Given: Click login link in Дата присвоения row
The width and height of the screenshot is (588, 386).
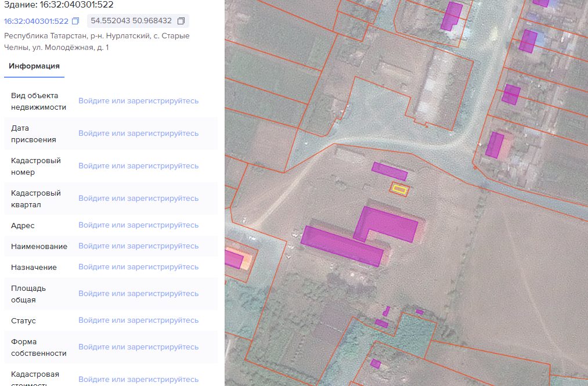Looking at the screenshot, I should (x=138, y=134).
